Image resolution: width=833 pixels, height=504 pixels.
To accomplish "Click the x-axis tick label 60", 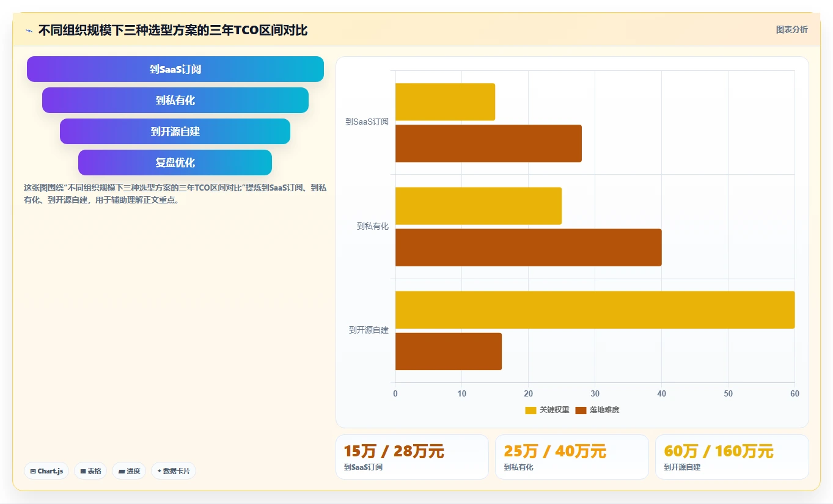I will coord(794,393).
